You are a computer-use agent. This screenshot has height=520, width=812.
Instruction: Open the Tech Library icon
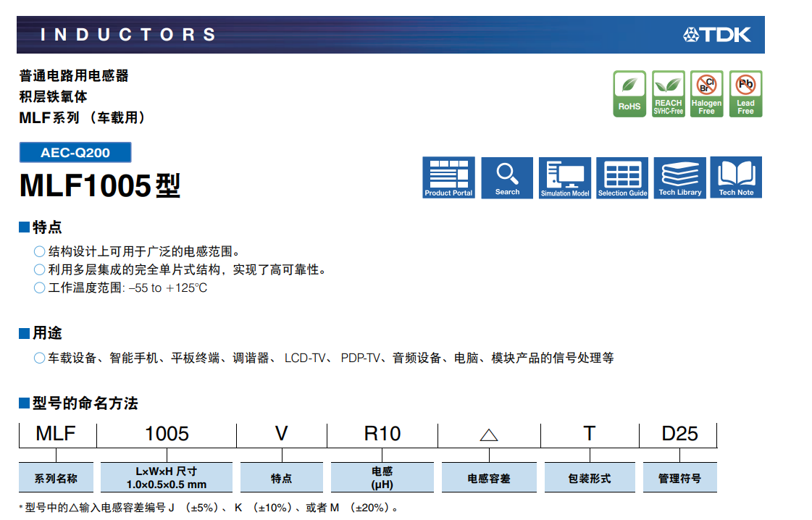[x=680, y=177]
